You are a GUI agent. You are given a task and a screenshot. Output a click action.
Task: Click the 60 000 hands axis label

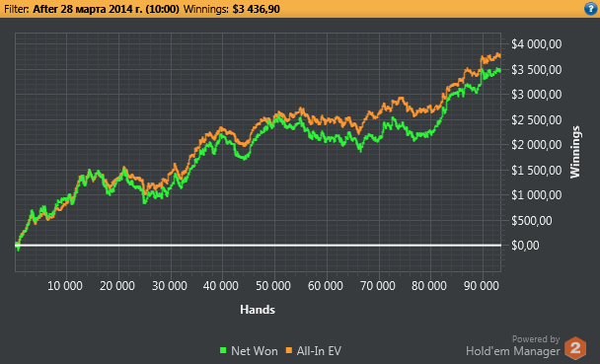coord(326,286)
